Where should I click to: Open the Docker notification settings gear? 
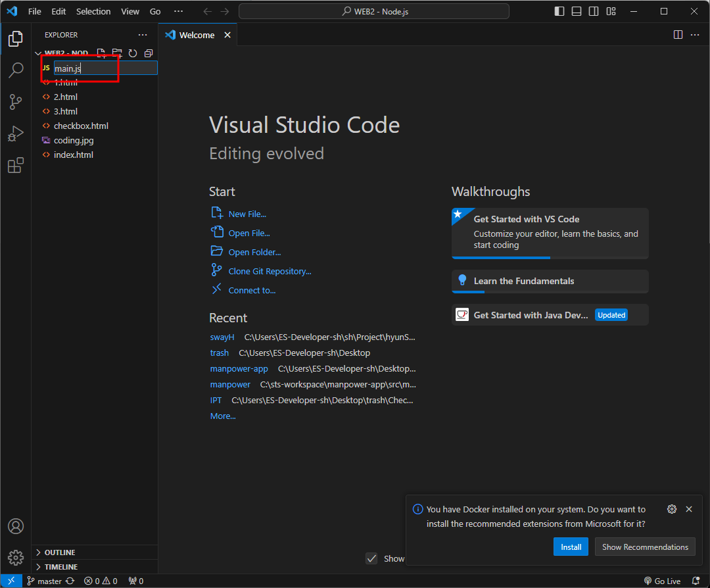click(x=672, y=509)
